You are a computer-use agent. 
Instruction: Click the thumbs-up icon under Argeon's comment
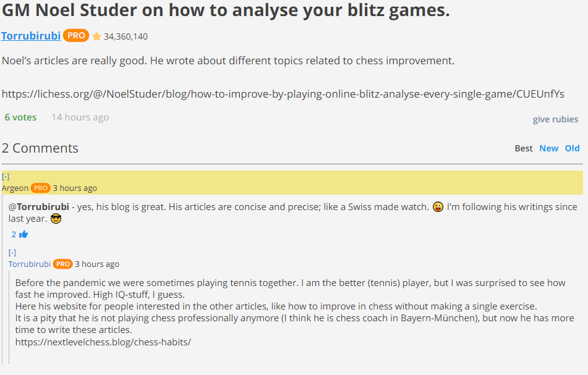coord(23,234)
